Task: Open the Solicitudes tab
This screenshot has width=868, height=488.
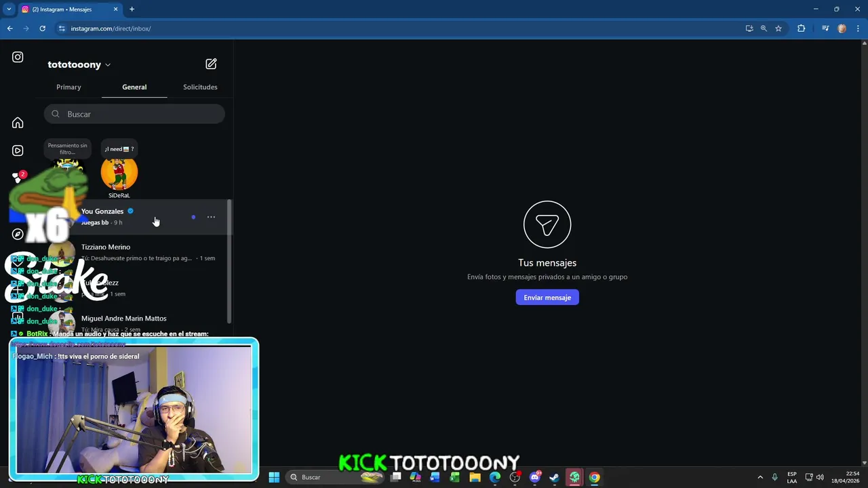Action: click(x=200, y=87)
